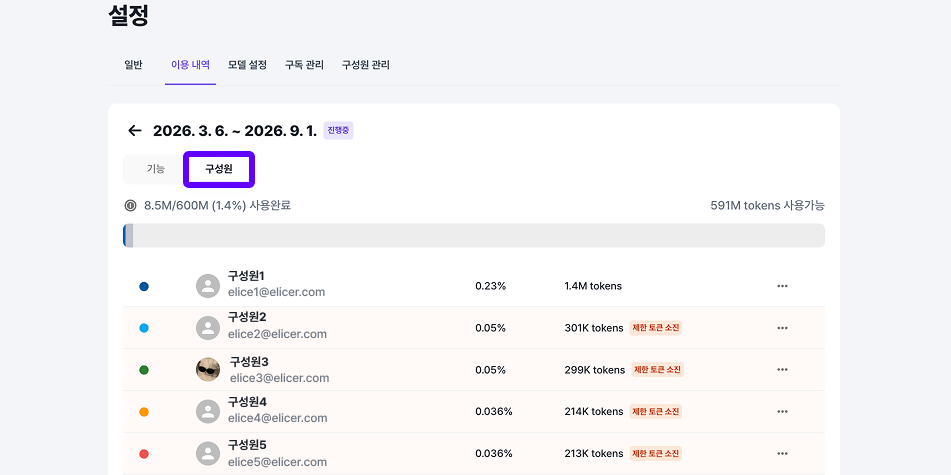Open the three-dot menu for 구성원3

click(782, 370)
